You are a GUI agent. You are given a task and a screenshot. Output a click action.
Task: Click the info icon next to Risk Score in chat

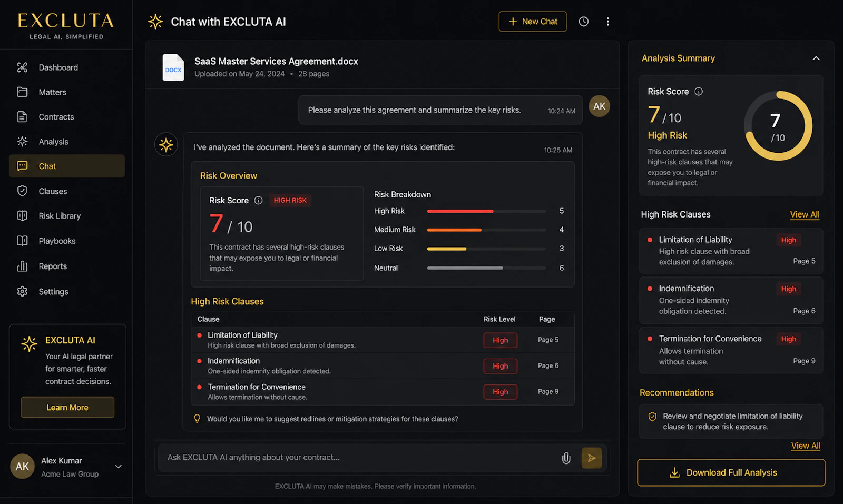[258, 200]
